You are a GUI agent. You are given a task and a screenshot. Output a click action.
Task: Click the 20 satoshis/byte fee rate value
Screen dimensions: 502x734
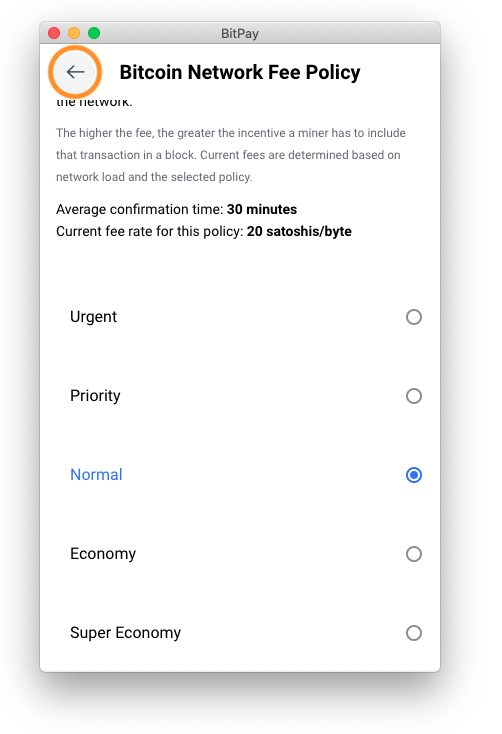click(299, 231)
